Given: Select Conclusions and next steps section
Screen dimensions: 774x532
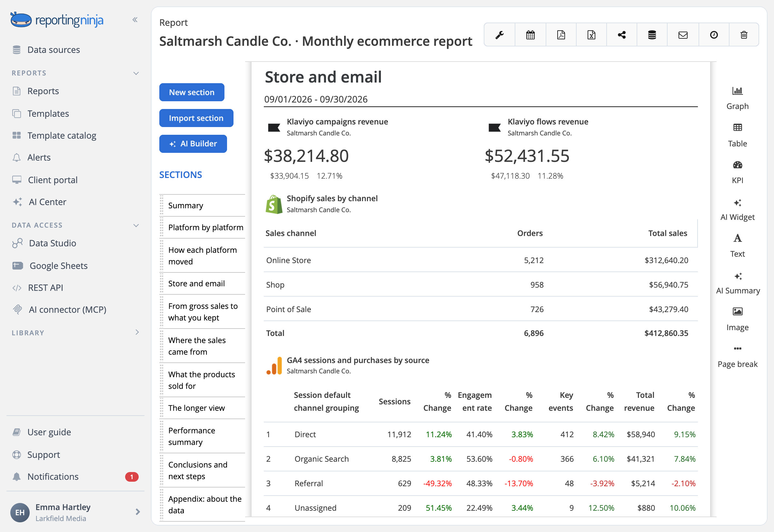Looking at the screenshot, I should (203, 470).
